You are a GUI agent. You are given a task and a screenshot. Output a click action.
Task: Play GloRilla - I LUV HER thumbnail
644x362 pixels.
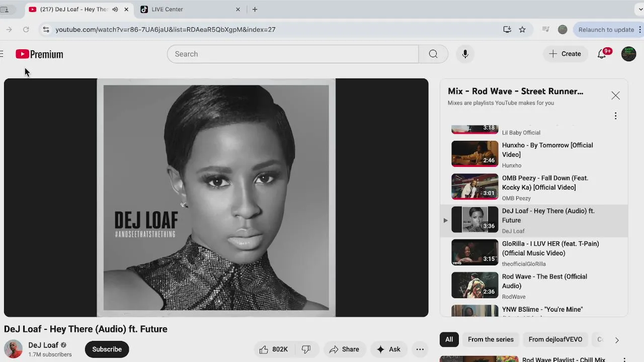tap(474, 252)
